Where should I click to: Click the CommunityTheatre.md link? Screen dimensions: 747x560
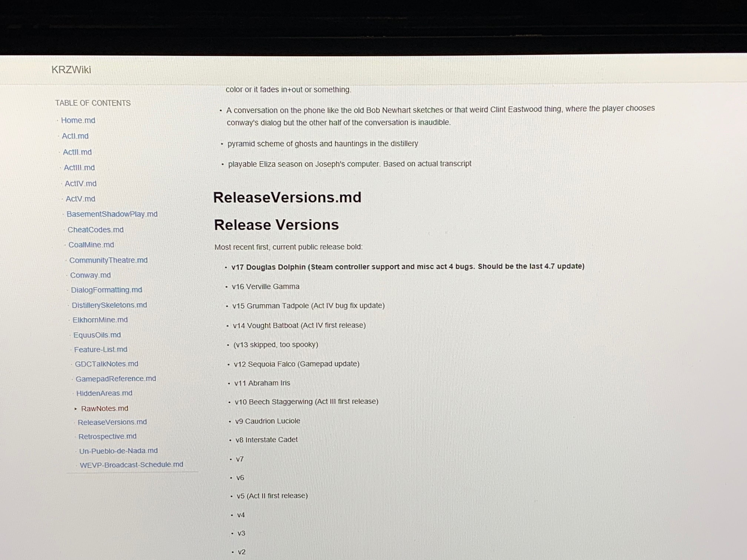click(108, 260)
